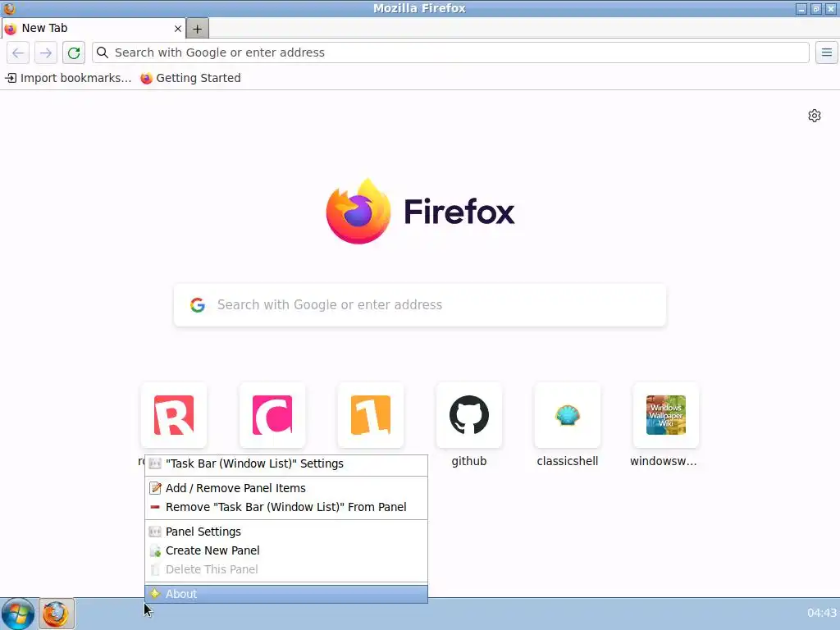
Task: Choose Create New Panel
Action: pyautogui.click(x=286, y=550)
